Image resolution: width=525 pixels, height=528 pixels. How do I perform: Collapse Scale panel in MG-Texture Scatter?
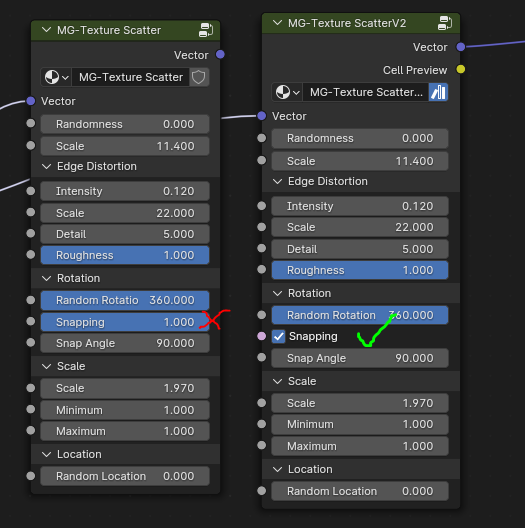(x=46, y=366)
